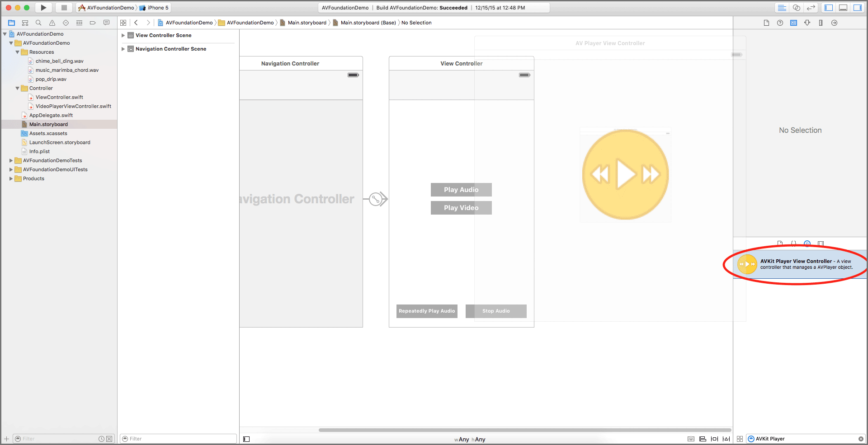
Task: Show the Connections inspector
Action: click(834, 23)
